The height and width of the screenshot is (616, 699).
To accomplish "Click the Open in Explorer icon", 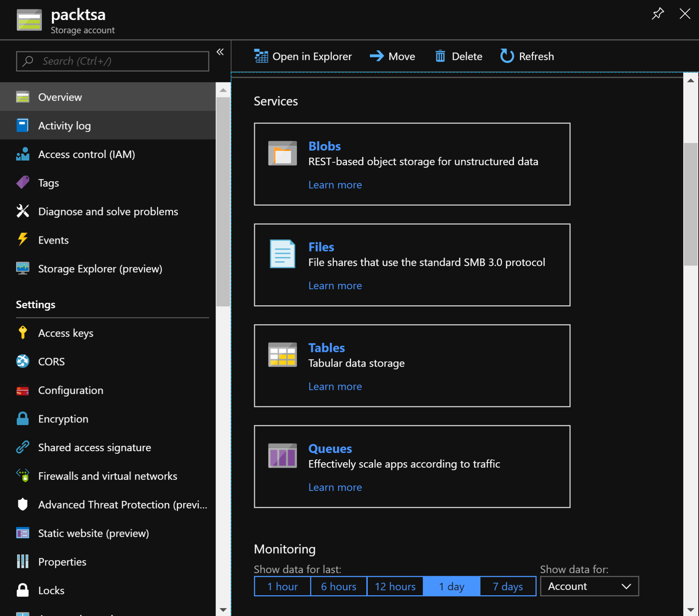I will (x=261, y=56).
